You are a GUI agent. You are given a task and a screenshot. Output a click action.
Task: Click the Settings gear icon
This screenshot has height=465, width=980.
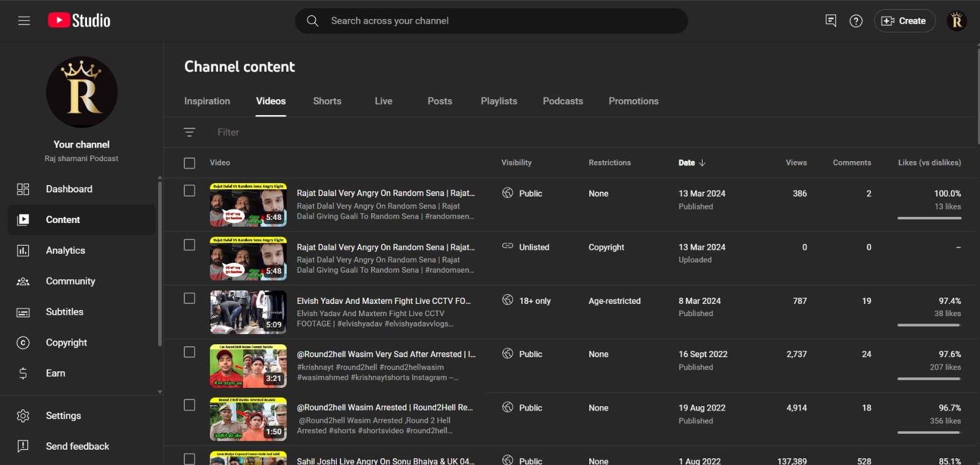click(23, 416)
